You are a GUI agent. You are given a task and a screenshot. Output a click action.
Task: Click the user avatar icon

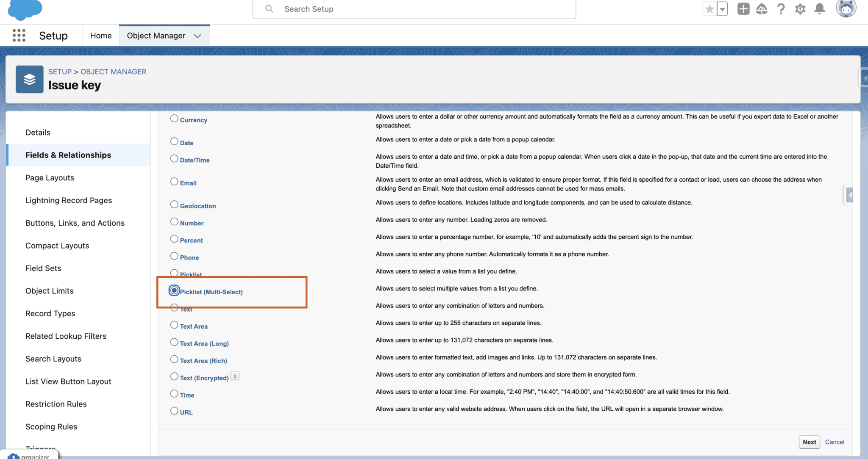pyautogui.click(x=846, y=8)
